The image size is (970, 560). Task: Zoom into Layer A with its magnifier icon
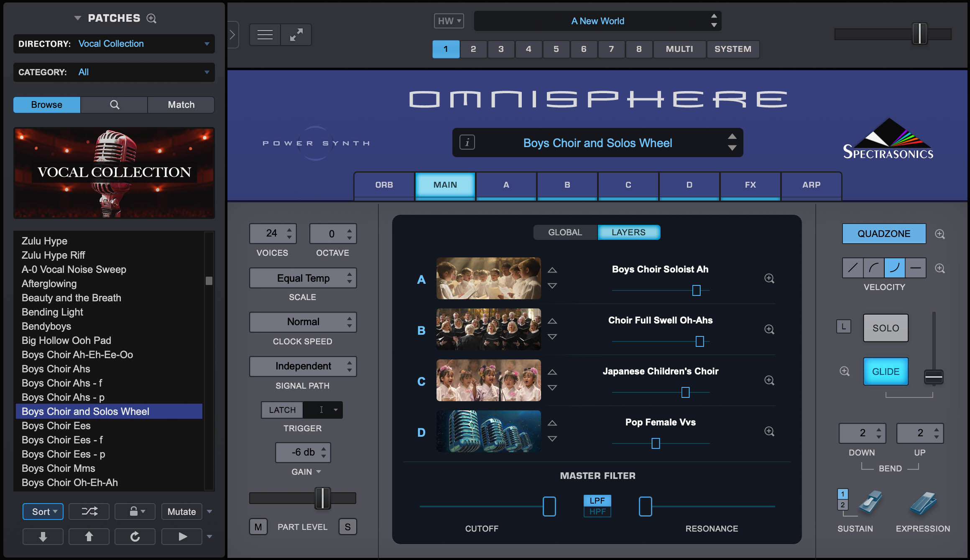pyautogui.click(x=769, y=279)
